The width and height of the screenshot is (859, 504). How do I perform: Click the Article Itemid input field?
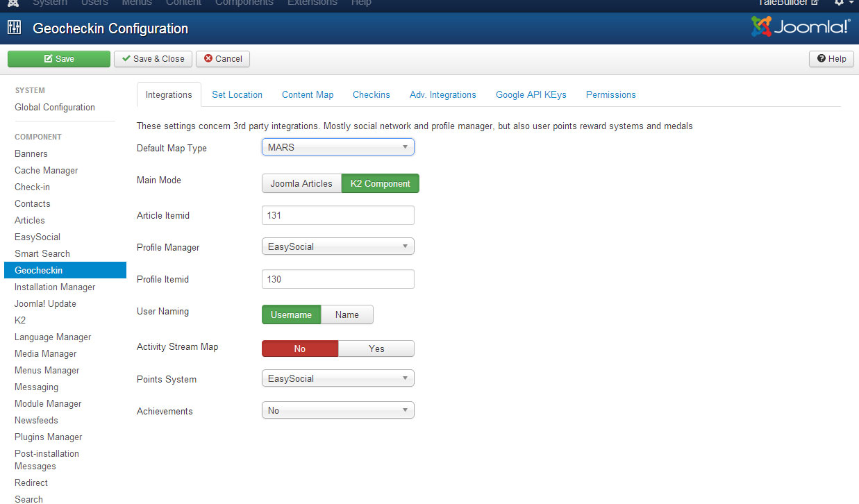[x=338, y=215]
